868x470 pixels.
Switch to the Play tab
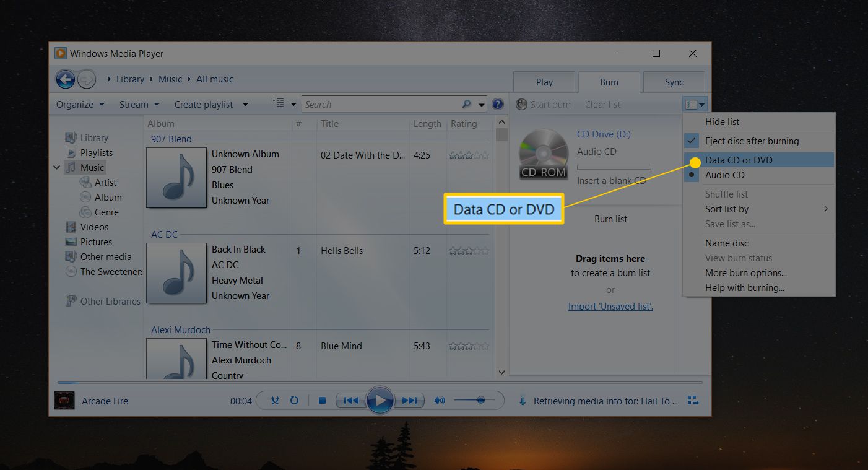point(544,82)
